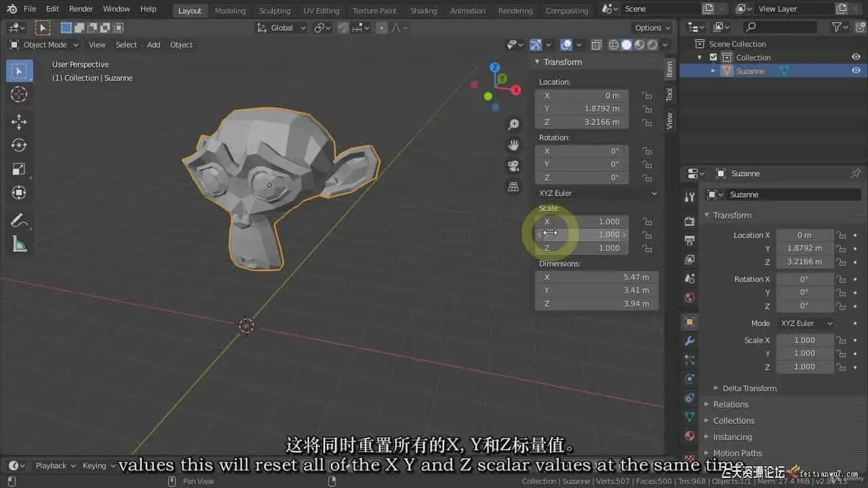Screen dimensions: 868x488
Task: Open the Global transform orientation dropdown
Action: [281, 28]
